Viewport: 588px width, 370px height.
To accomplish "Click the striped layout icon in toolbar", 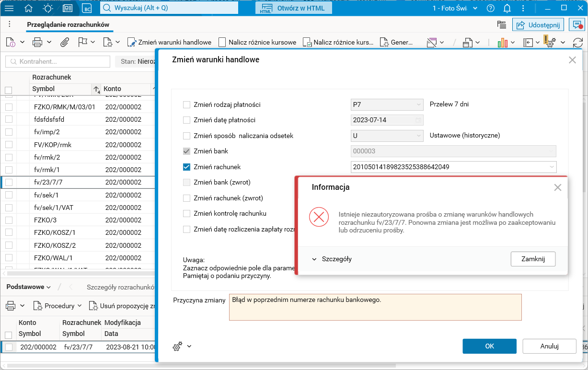I will tap(431, 43).
